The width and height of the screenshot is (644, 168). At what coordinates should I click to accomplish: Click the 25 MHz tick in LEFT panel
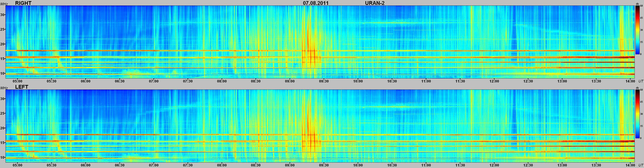(x=2, y=114)
